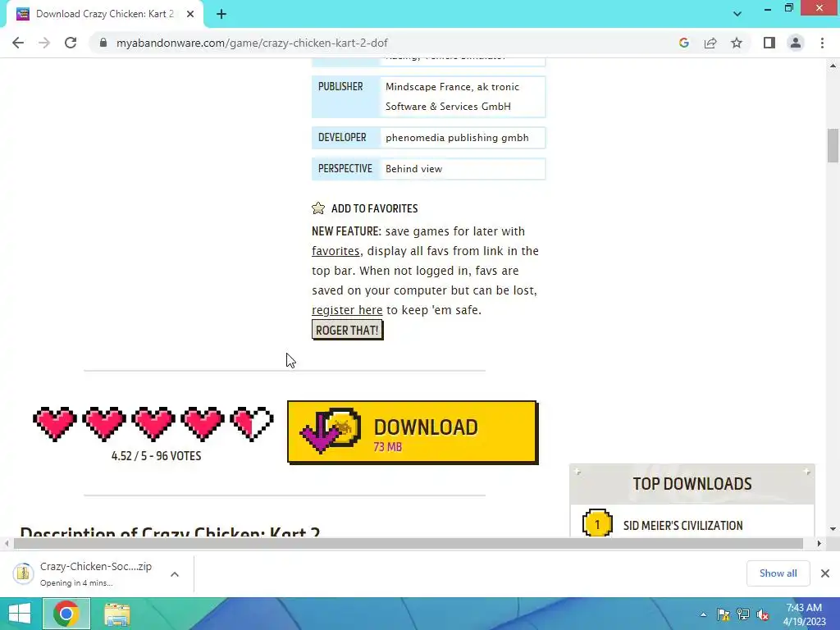Open File Explorer from the taskbar
This screenshot has height=630, width=840.
point(117,614)
